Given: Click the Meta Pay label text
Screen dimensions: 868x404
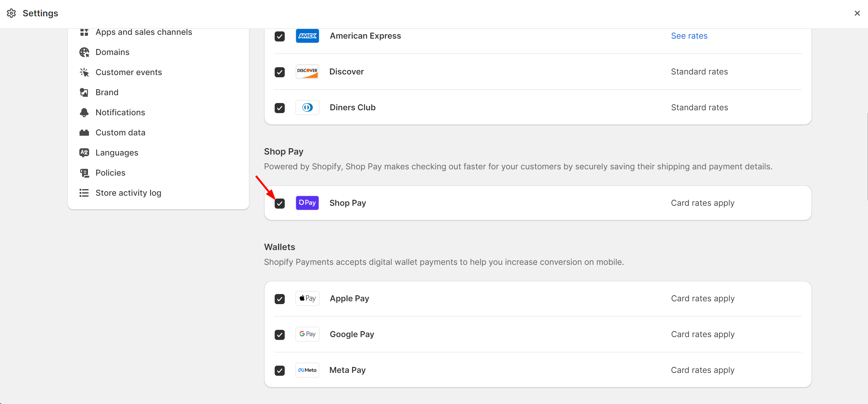Looking at the screenshot, I should coord(347,370).
